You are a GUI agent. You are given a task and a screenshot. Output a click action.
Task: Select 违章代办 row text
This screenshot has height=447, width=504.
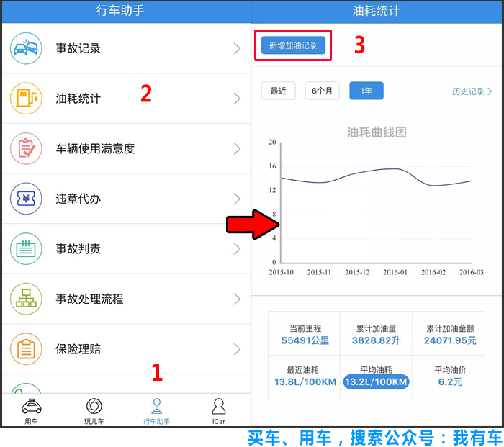point(78,199)
